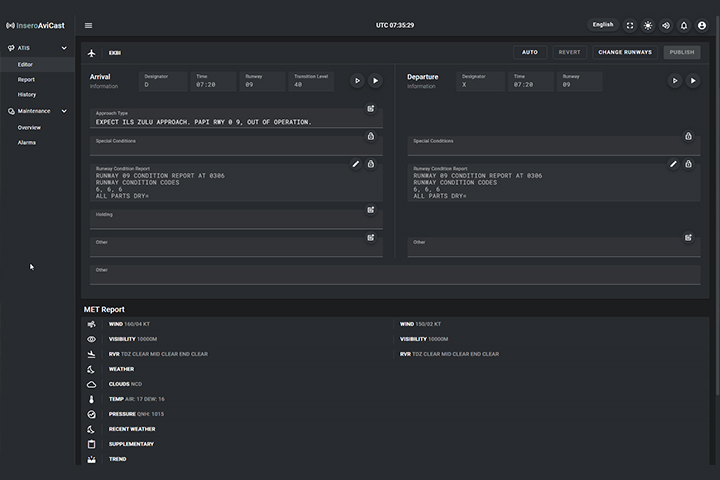720x480 pixels.
Task: Open the English language selector
Action: pos(603,25)
